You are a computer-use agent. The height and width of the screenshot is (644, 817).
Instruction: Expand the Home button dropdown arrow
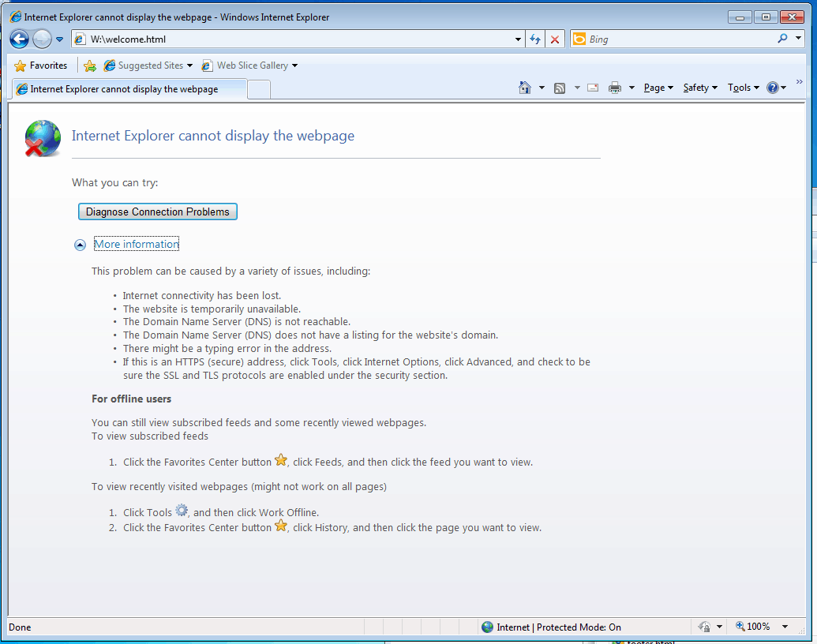click(542, 88)
